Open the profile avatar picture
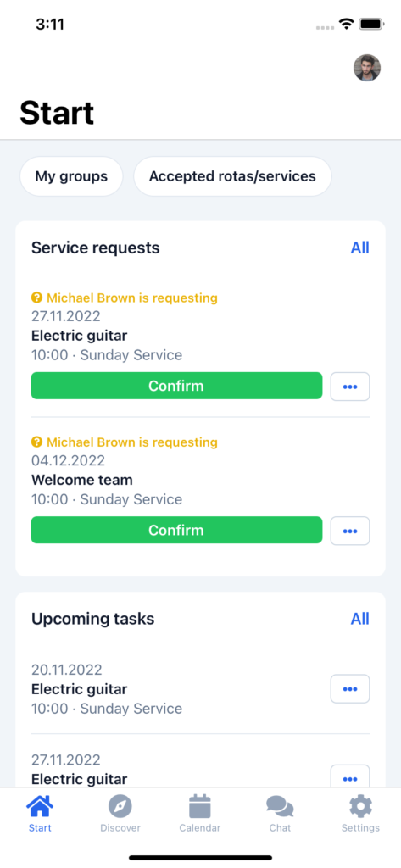 pyautogui.click(x=367, y=68)
